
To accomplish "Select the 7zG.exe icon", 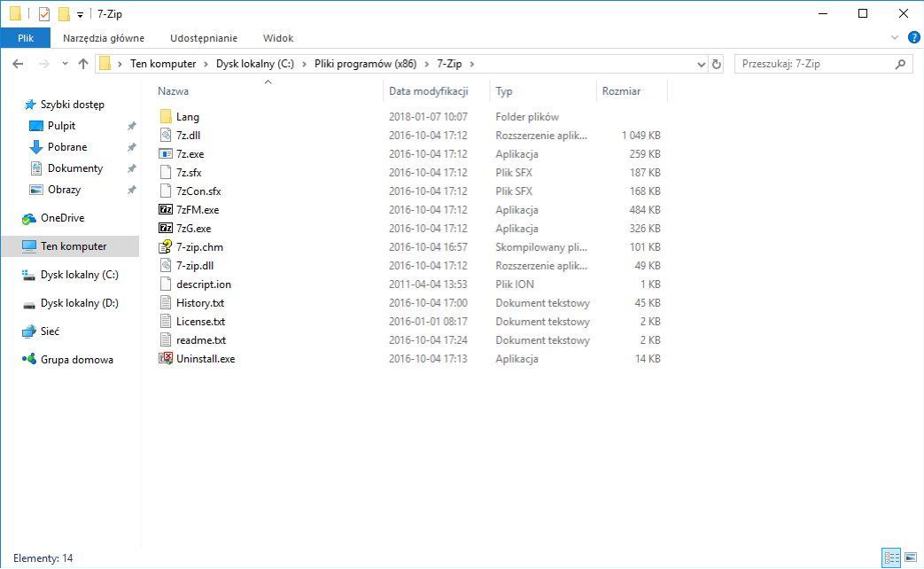I will click(166, 228).
